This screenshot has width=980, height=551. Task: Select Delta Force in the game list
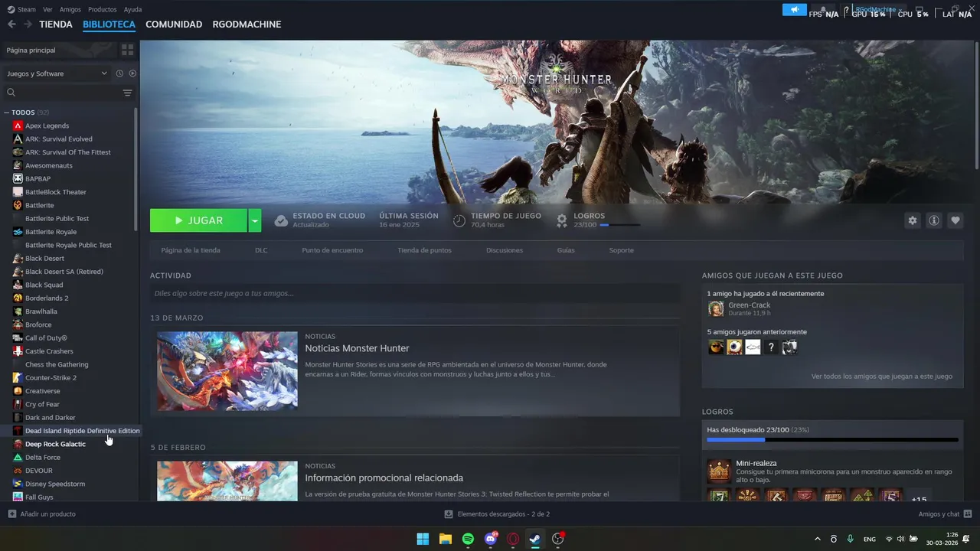point(42,457)
